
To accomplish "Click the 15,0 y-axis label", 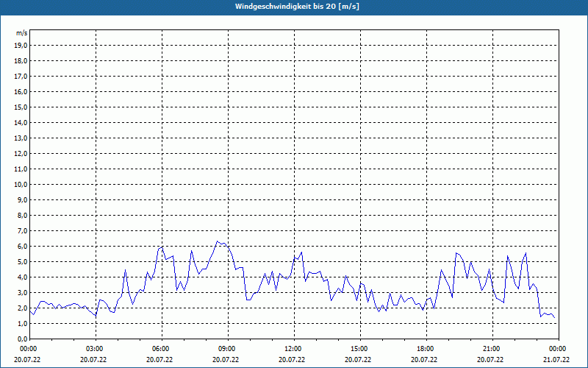I will (x=21, y=107).
